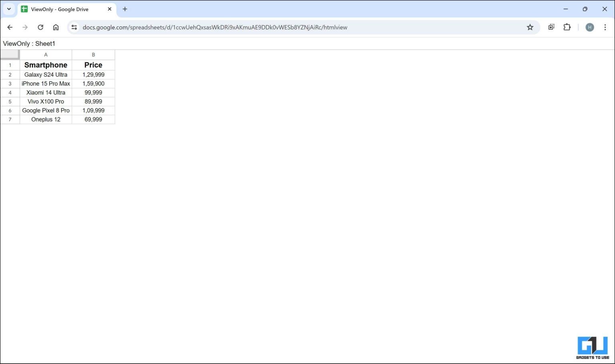Close the ViewOnly - Google Drive tab
Screen dimensions: 615x364
pos(109,9)
